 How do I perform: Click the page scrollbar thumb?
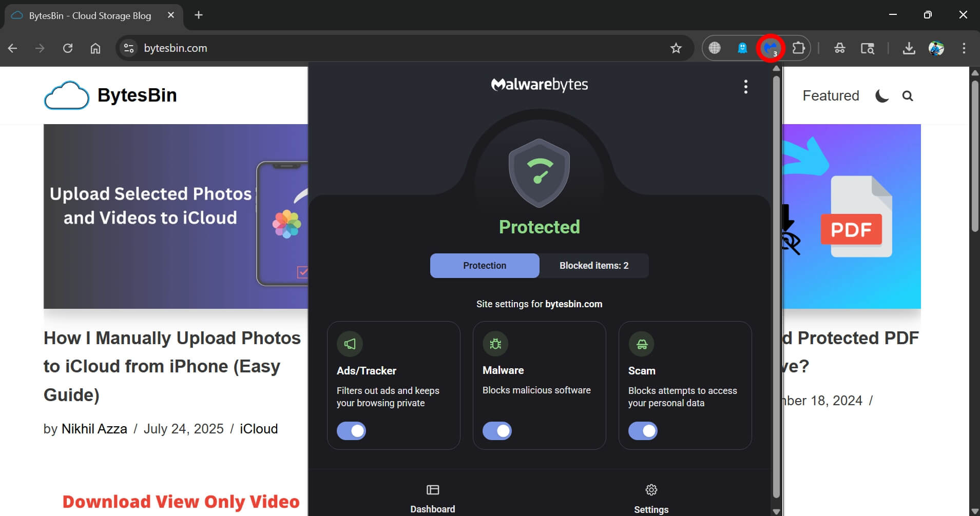(x=975, y=156)
